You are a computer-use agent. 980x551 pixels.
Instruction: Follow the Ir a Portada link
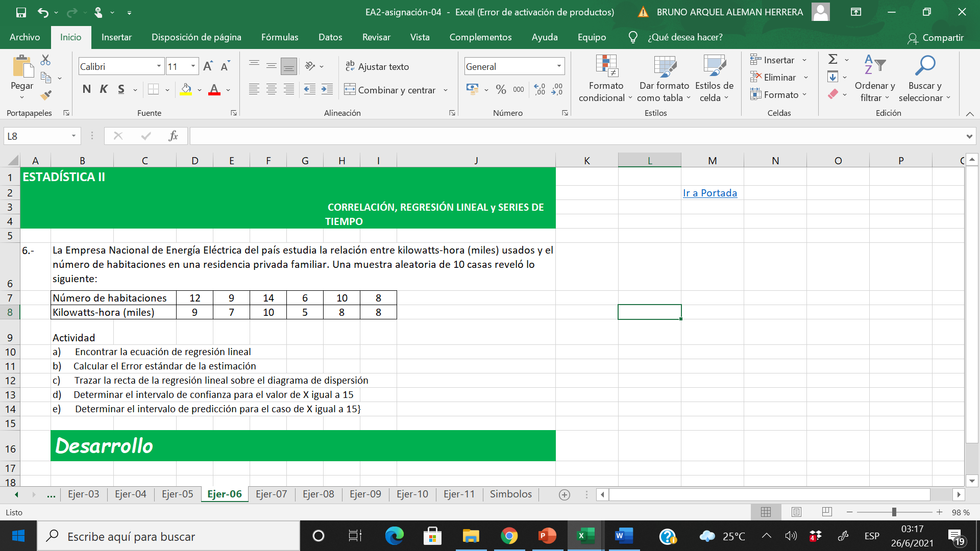click(709, 193)
